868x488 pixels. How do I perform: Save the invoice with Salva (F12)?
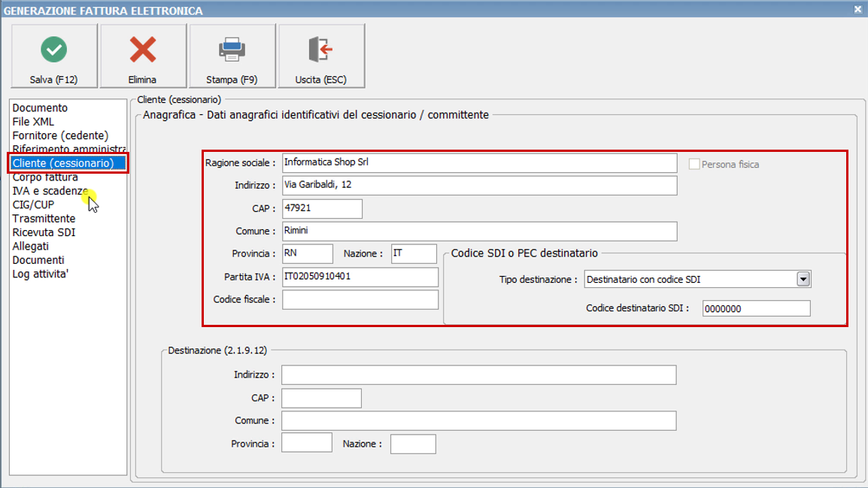click(53, 55)
